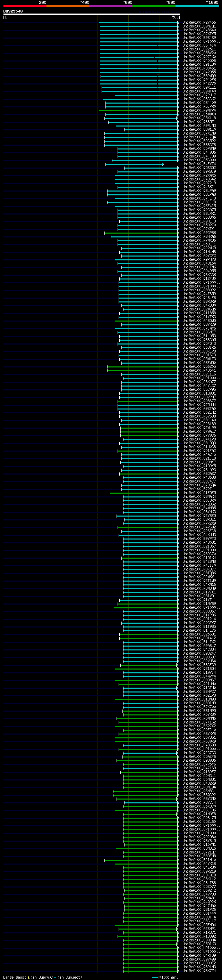Open hit UniRef100_O04955

click(199, 271)
